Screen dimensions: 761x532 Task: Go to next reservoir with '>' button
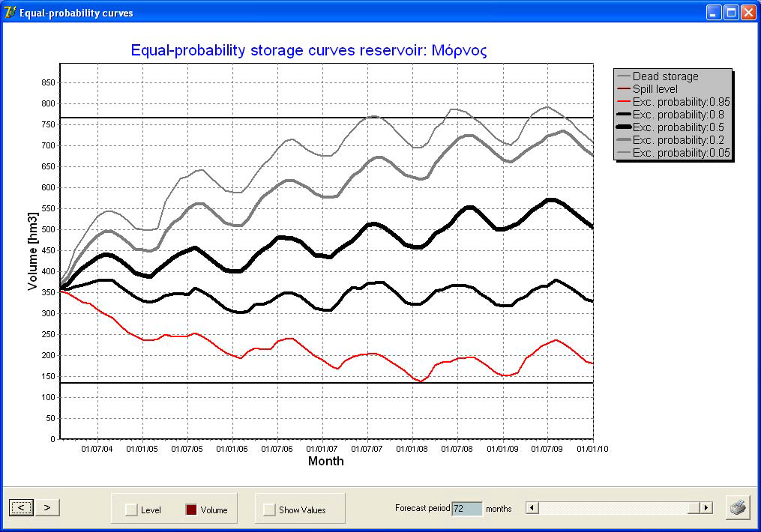tap(47, 508)
